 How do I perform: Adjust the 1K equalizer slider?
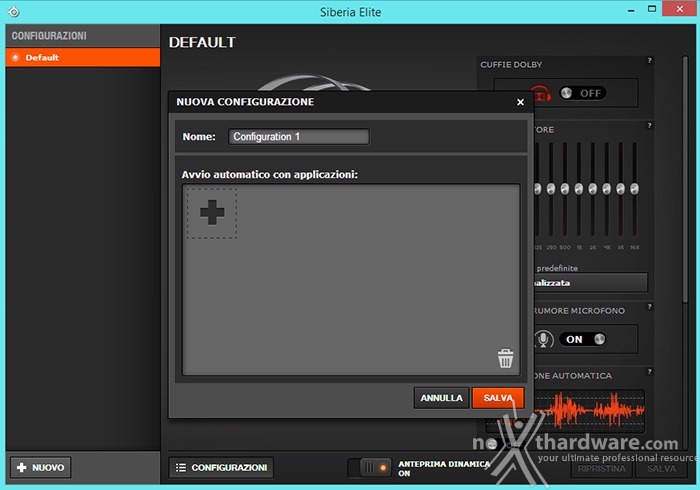[x=579, y=189]
